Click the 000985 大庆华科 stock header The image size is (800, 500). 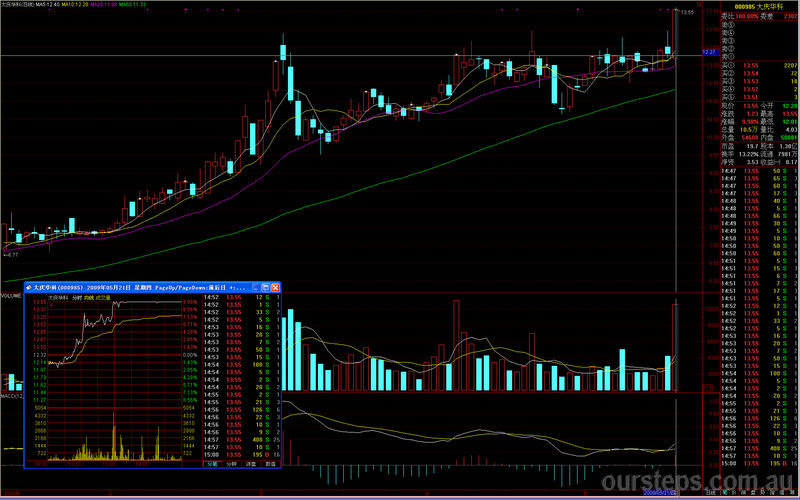click(x=759, y=7)
